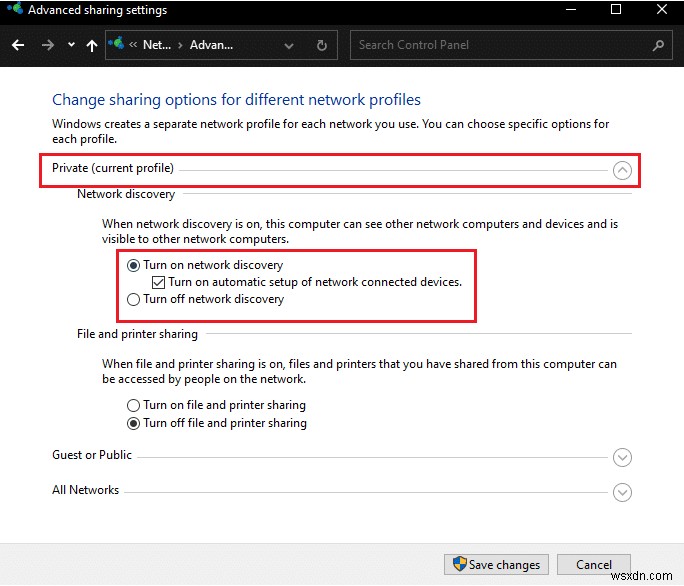Go back with the back arrow

click(x=18, y=45)
